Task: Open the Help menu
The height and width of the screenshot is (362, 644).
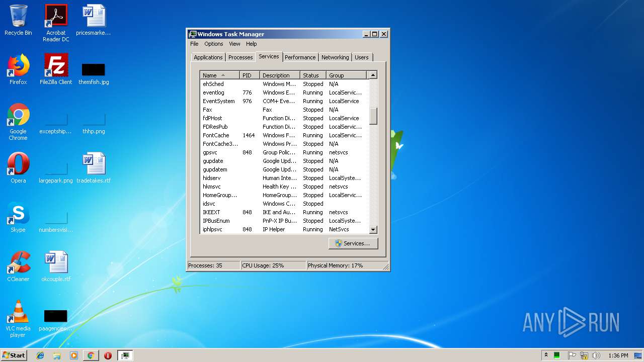Action: tap(251, 44)
